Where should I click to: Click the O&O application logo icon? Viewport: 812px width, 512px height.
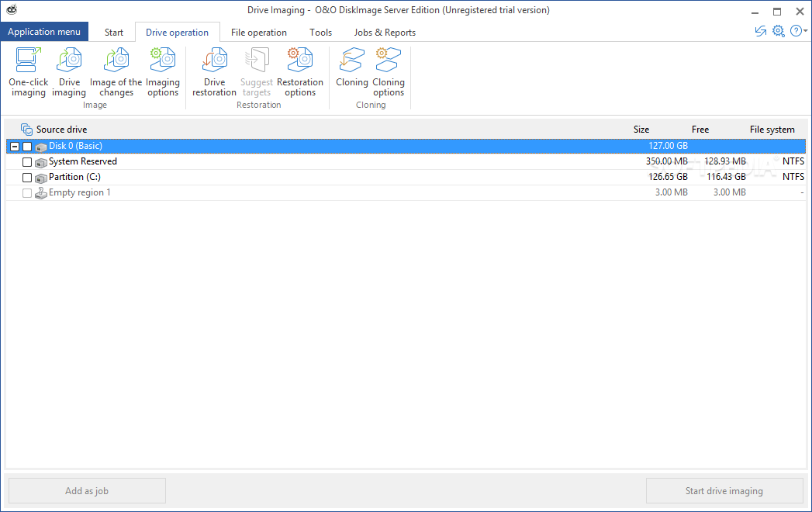click(12, 9)
